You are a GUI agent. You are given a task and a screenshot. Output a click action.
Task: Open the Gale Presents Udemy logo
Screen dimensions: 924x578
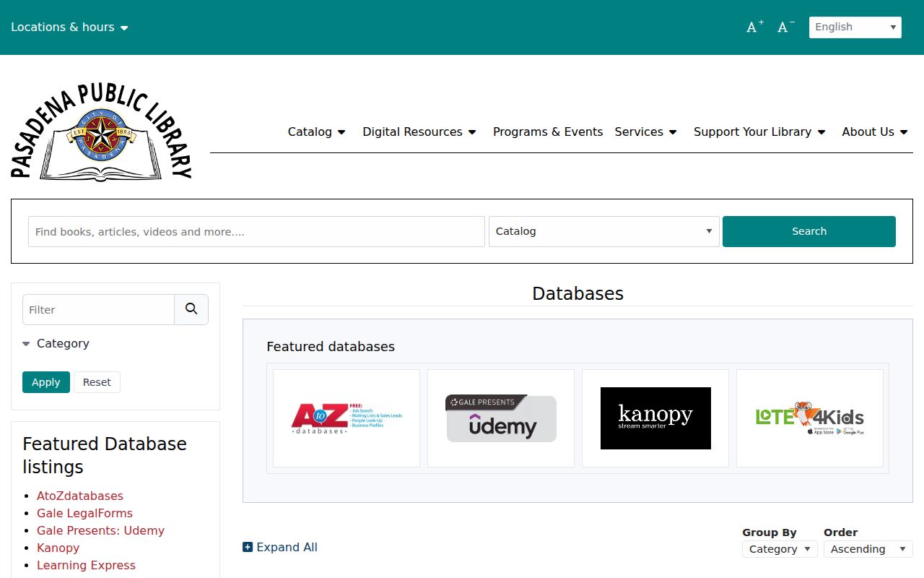[x=501, y=418]
